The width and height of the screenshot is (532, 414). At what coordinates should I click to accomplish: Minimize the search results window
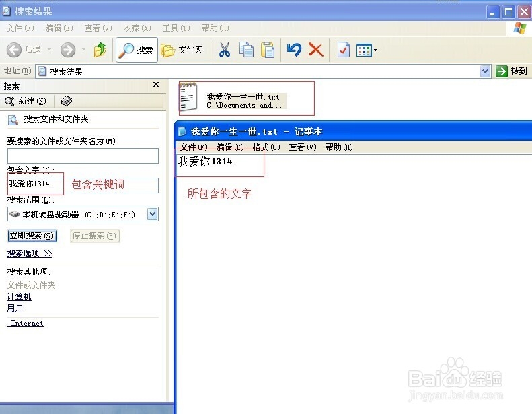point(493,12)
